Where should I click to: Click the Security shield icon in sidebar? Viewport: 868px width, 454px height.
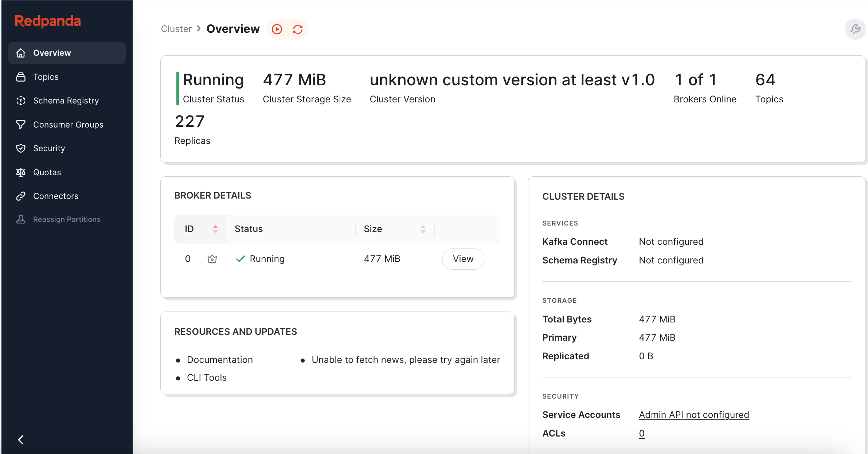tap(21, 148)
